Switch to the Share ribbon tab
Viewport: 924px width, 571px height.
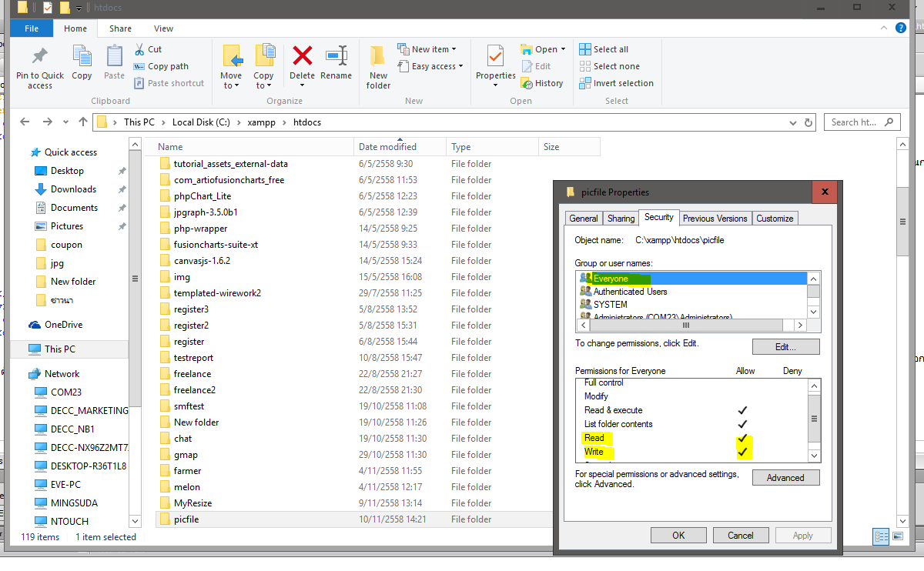(x=120, y=28)
